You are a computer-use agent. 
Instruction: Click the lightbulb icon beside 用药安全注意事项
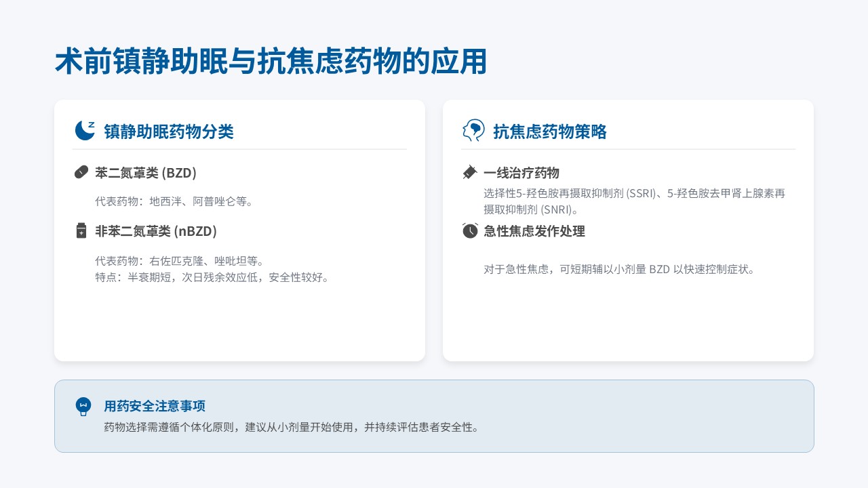pos(83,406)
